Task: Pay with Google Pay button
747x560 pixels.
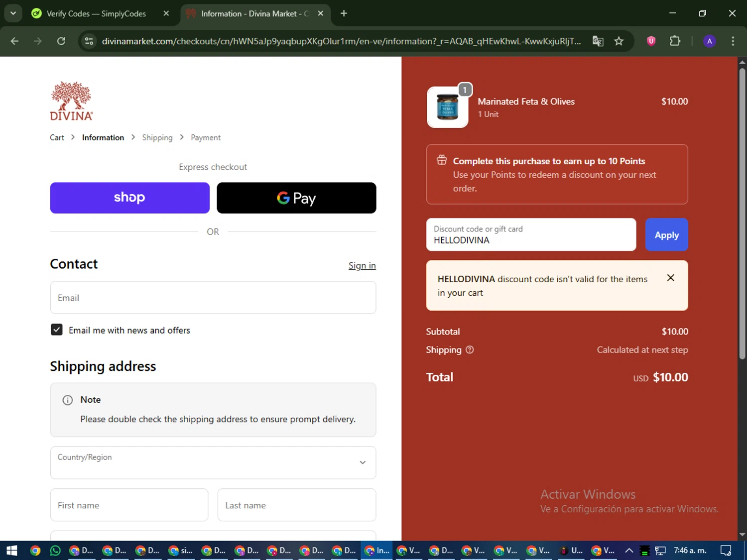Action: (296, 198)
